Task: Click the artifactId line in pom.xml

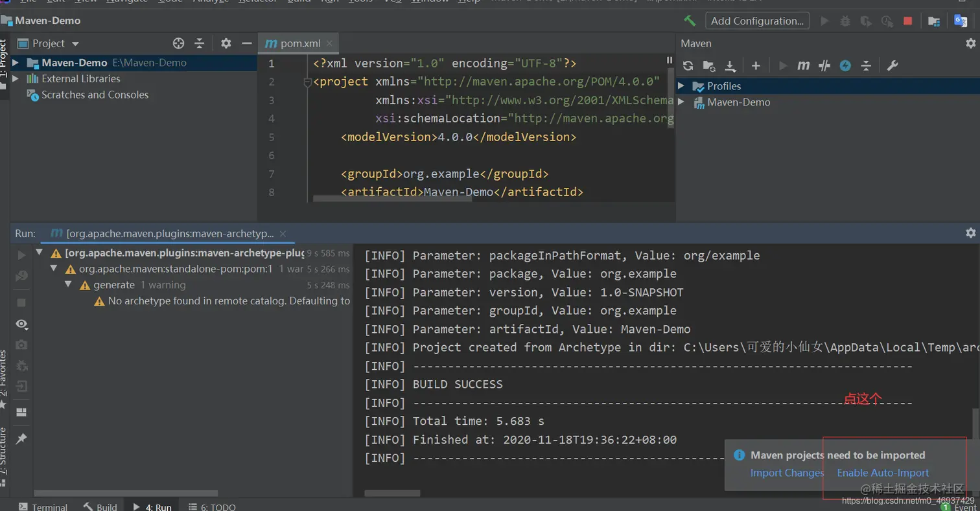Action: (x=462, y=192)
